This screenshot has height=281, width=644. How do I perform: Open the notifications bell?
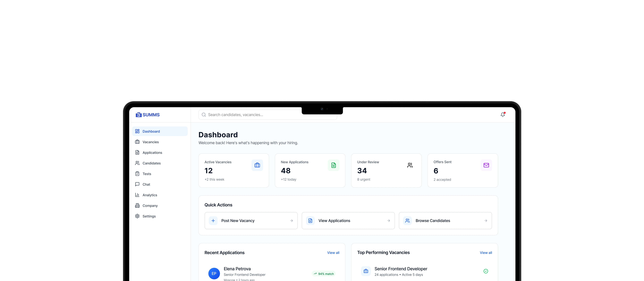503,115
